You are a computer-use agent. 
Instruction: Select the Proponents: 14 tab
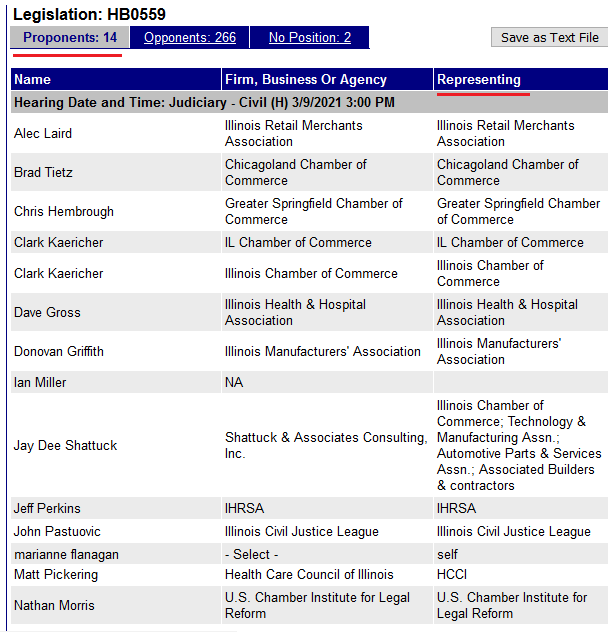[x=70, y=37]
